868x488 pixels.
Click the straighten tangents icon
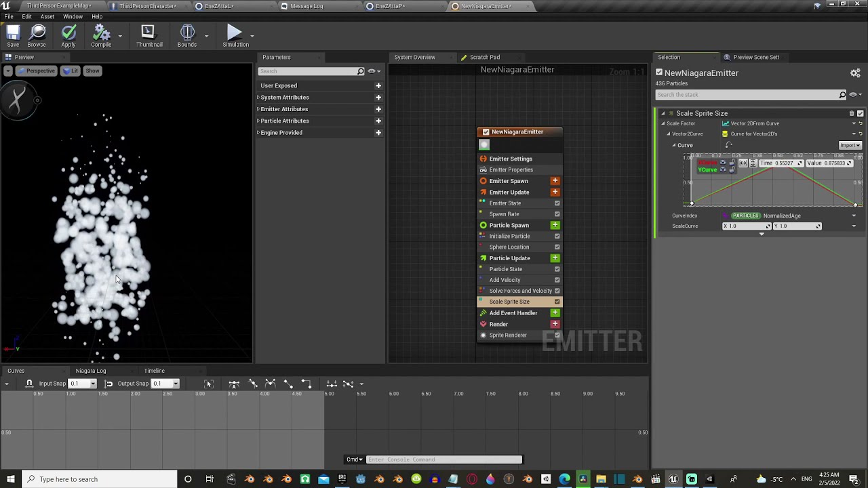coord(347,384)
